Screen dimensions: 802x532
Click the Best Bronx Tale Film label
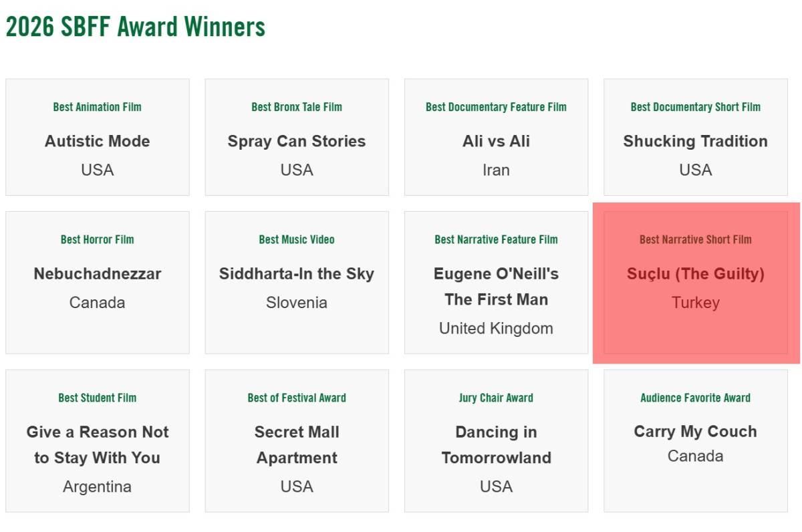296,107
